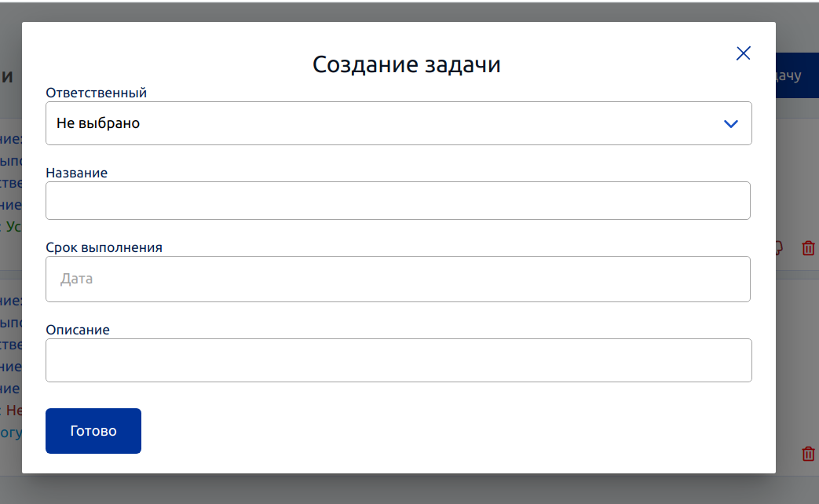This screenshot has width=819, height=504.
Task: Click the Название field label
Action: click(77, 173)
